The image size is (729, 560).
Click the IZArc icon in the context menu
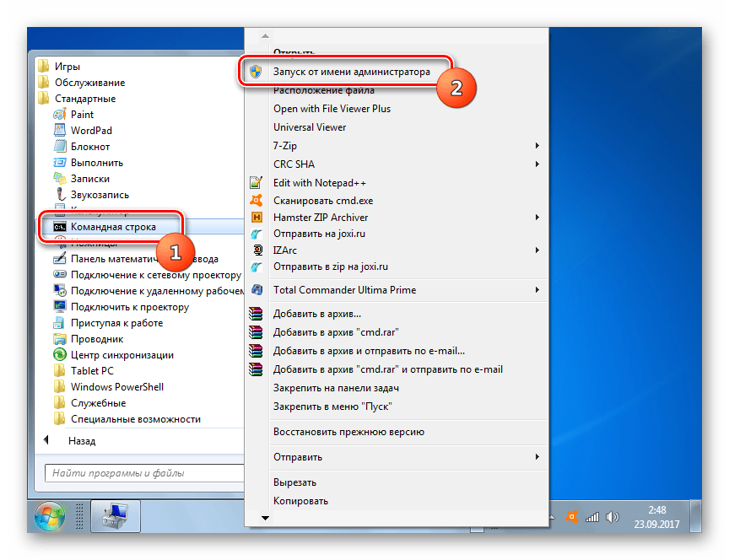[x=257, y=250]
